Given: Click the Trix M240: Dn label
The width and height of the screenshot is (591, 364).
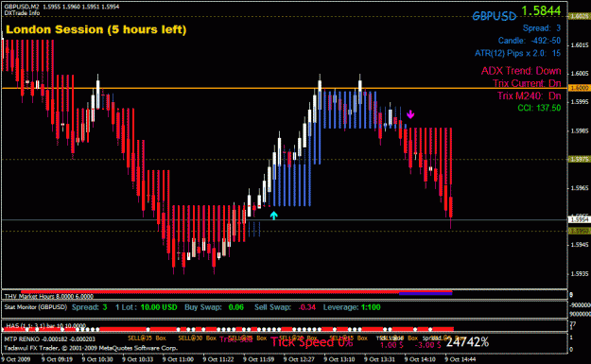Looking at the screenshot, I should [529, 95].
